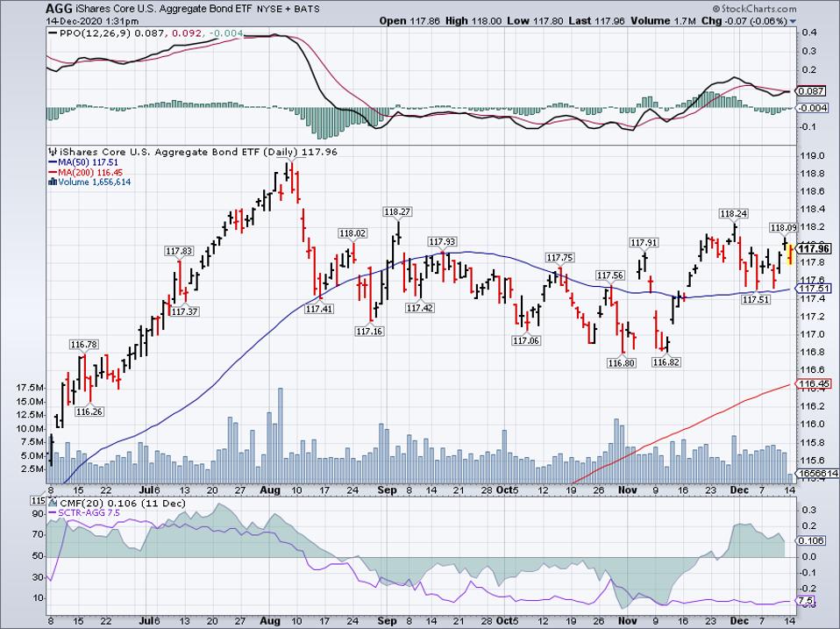
Task: Click the 17.5M volume axis label
Action: (31, 387)
